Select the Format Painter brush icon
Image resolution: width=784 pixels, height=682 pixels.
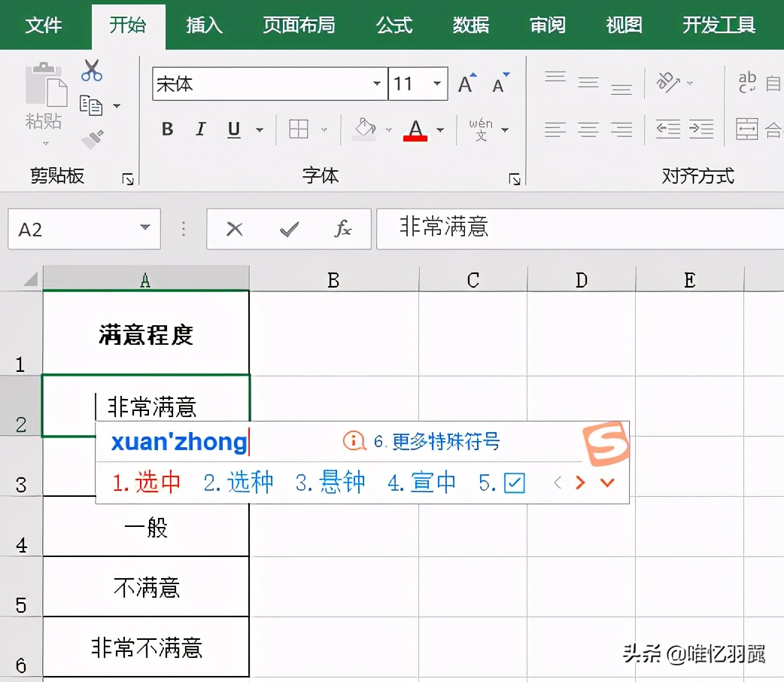93,139
